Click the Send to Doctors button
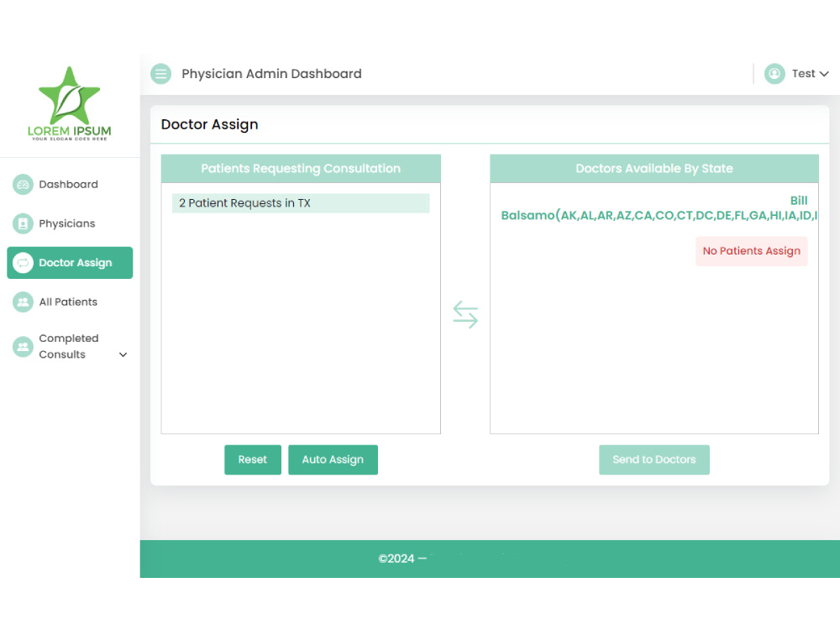This screenshot has width=840, height=630. 654,459
